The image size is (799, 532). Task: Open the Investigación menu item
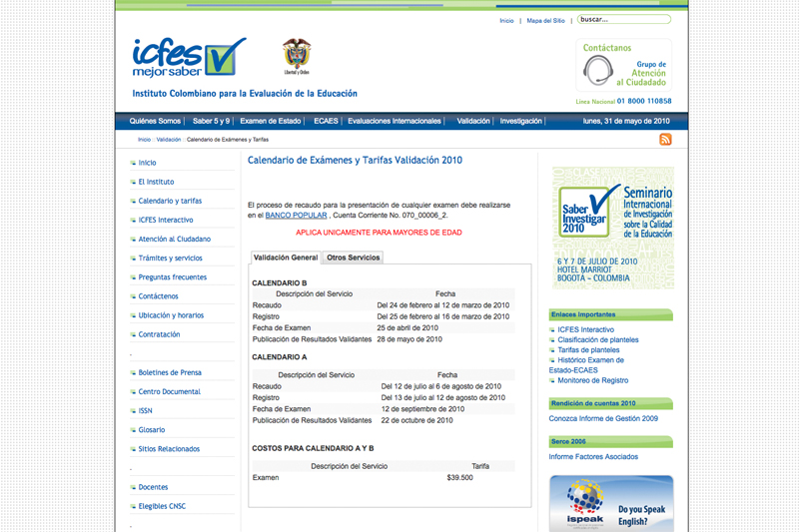[520, 121]
